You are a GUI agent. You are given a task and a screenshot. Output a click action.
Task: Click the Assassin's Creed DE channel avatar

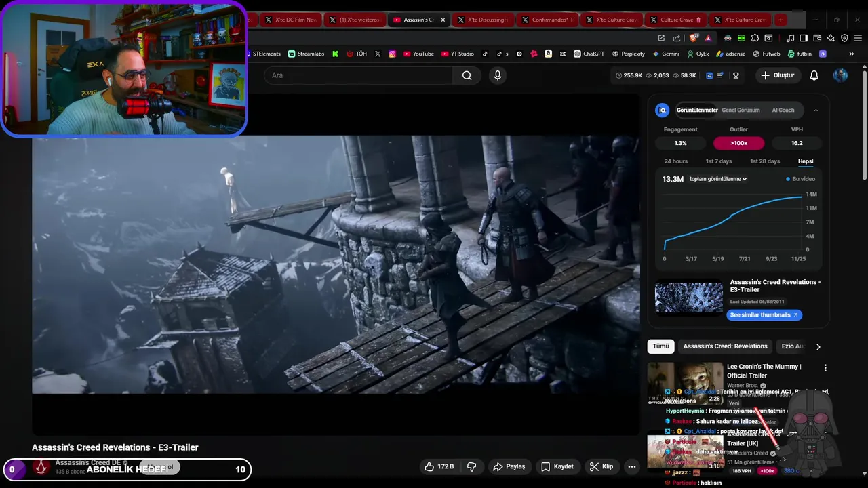(x=41, y=466)
